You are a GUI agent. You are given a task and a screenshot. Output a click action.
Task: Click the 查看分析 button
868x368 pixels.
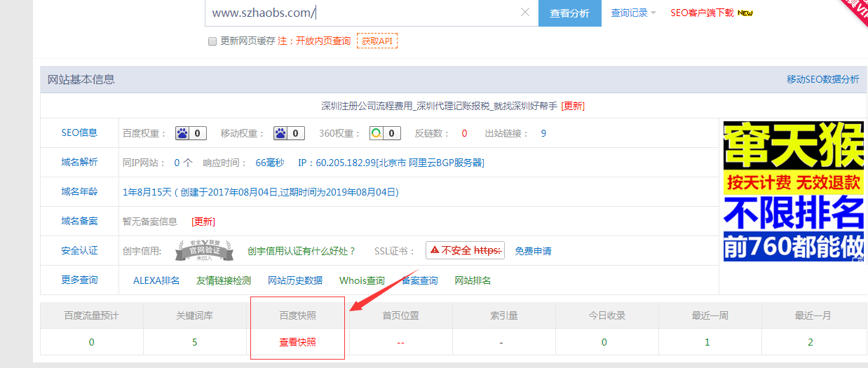click(x=569, y=13)
